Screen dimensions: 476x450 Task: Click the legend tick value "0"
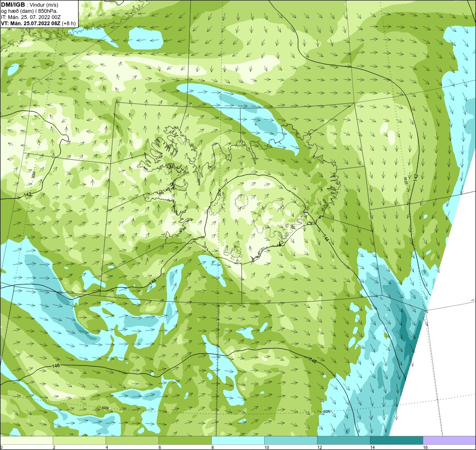tap(1, 447)
